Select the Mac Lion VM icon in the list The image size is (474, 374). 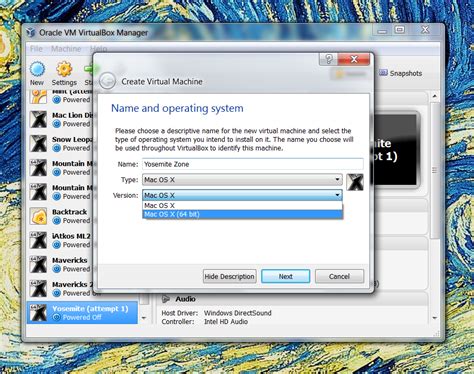tap(38, 119)
